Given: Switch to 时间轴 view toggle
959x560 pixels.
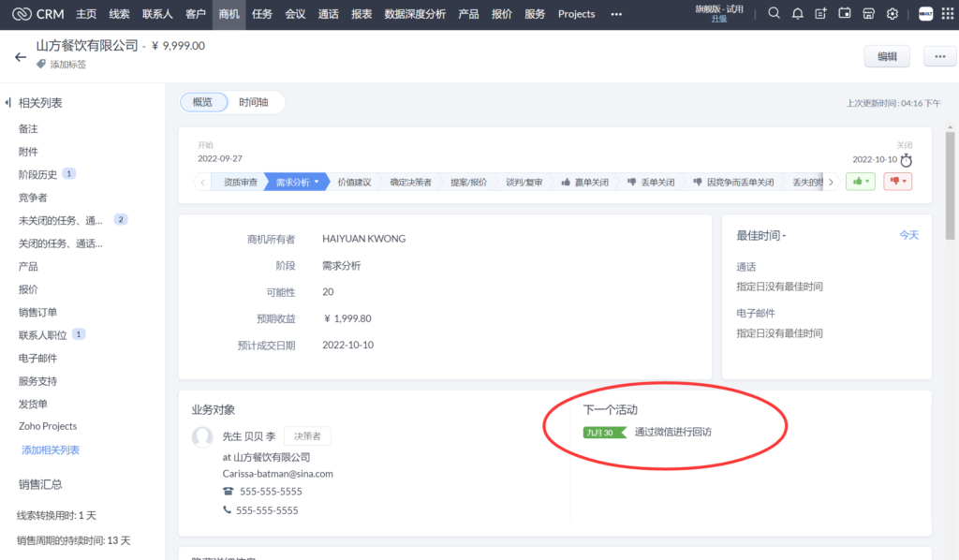Looking at the screenshot, I should point(253,103).
